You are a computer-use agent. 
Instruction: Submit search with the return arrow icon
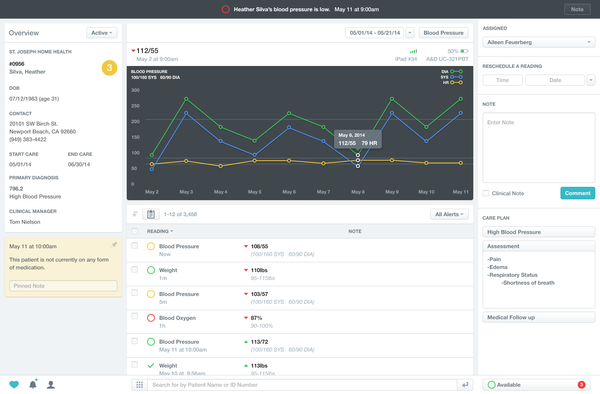tap(465, 385)
